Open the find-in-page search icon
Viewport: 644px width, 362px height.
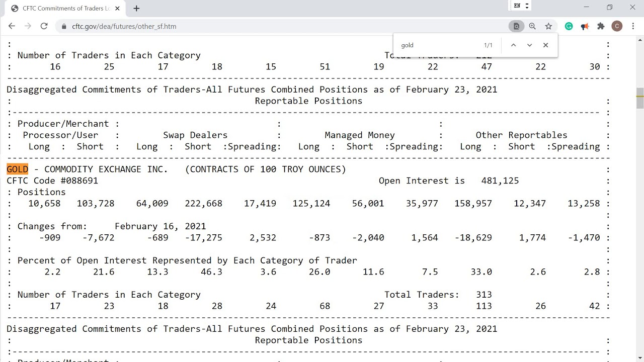pyautogui.click(x=516, y=26)
